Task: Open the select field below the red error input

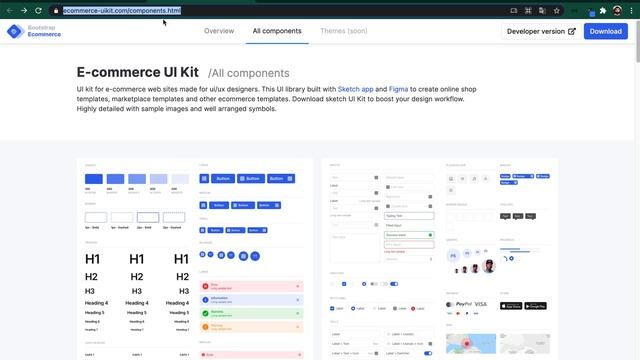Action: [x=409, y=259]
